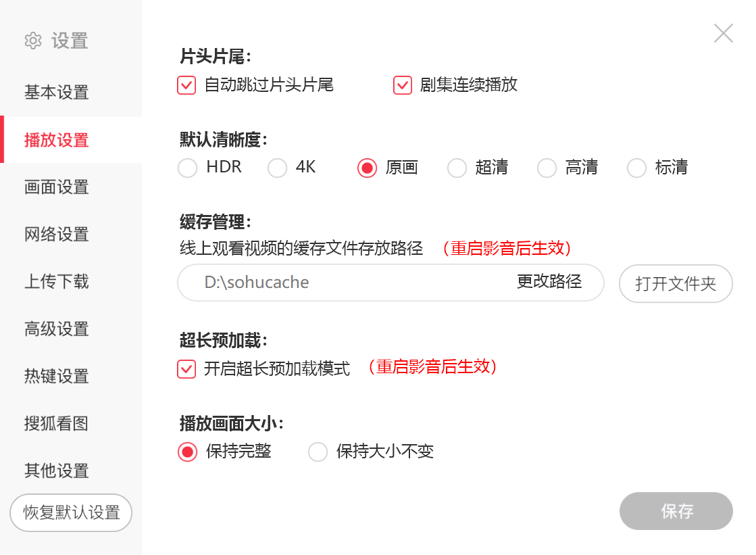The image size is (756, 555).
Task: Click 打开文件夹 button
Action: click(x=676, y=283)
